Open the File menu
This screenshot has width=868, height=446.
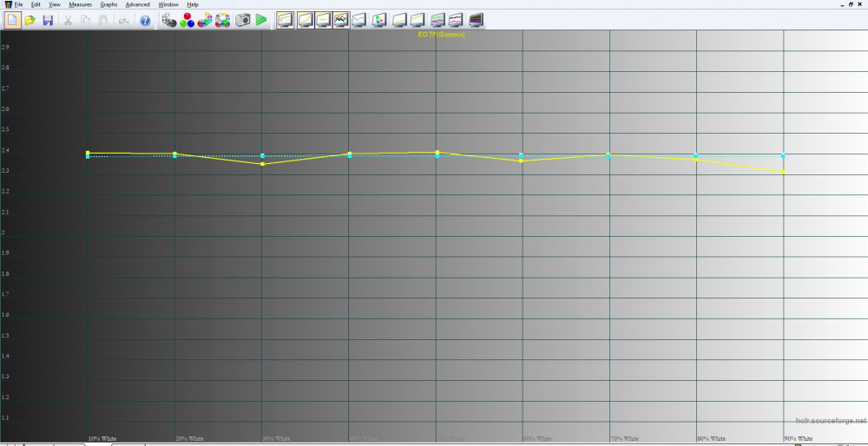18,4
